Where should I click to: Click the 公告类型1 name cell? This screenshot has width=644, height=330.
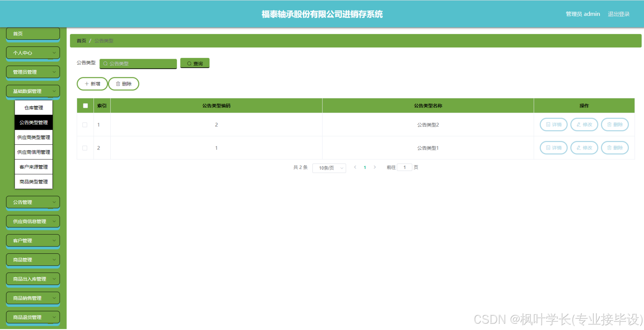coord(428,148)
